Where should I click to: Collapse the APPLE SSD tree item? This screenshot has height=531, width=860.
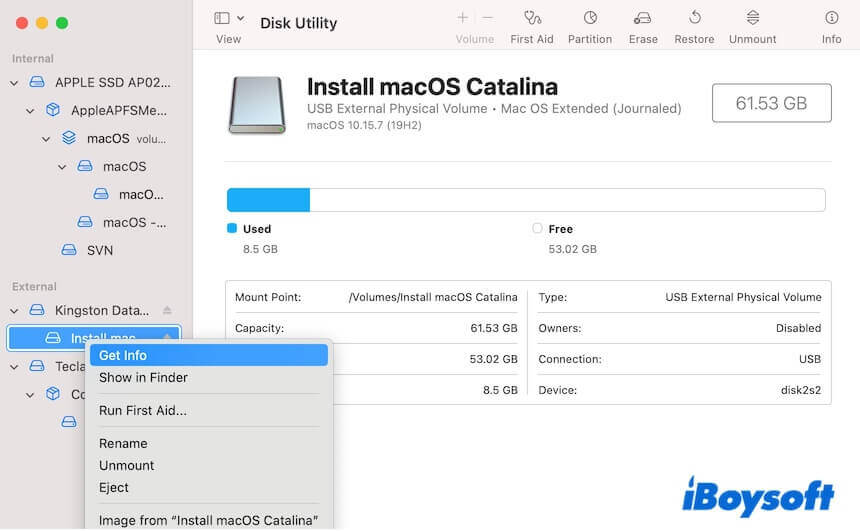(14, 83)
